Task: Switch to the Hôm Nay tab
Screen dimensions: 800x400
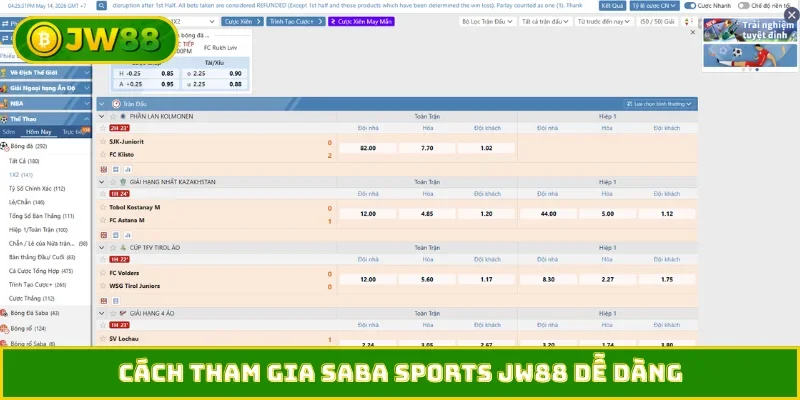Action: pos(39,132)
